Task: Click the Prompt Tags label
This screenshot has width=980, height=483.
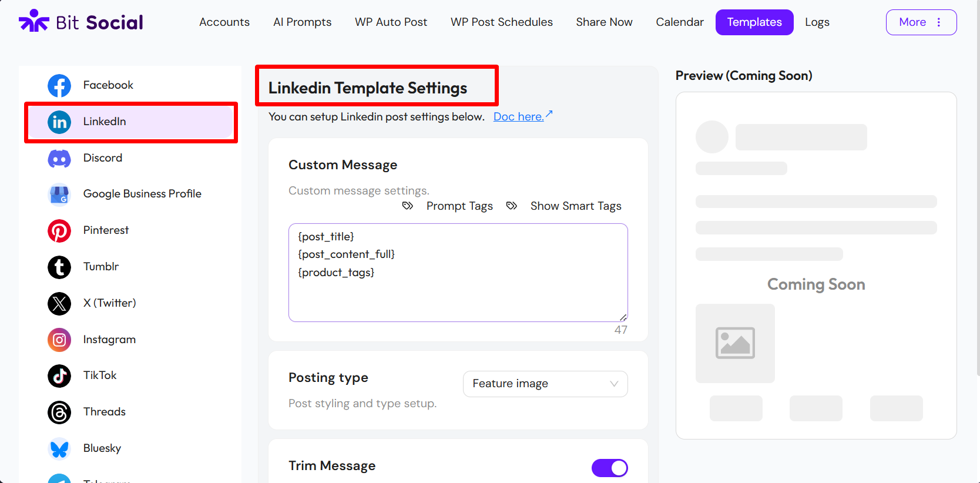Action: 459,206
